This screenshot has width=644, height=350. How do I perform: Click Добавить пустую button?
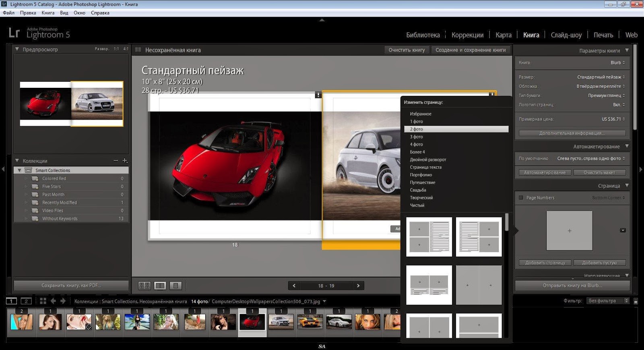[x=599, y=263]
